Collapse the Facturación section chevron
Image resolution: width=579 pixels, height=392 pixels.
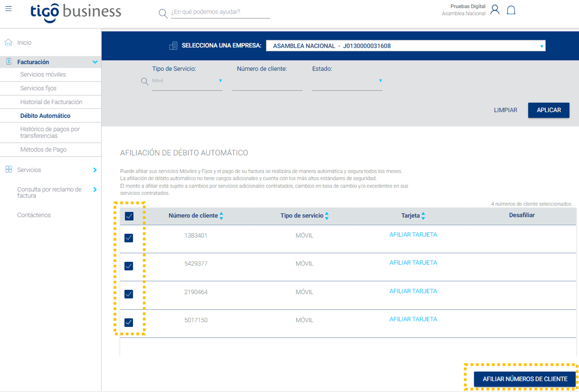(95, 62)
